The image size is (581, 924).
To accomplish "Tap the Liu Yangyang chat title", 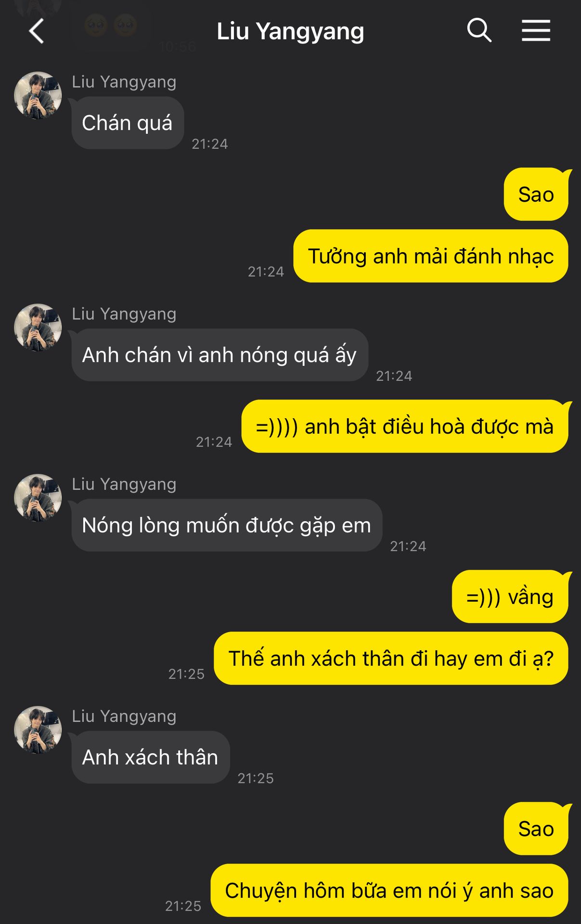I will pyautogui.click(x=290, y=32).
